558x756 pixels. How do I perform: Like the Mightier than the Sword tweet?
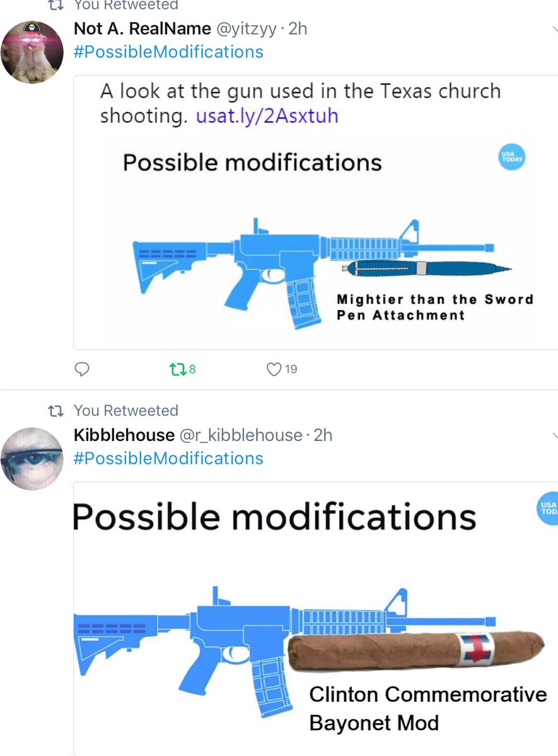[282, 369]
